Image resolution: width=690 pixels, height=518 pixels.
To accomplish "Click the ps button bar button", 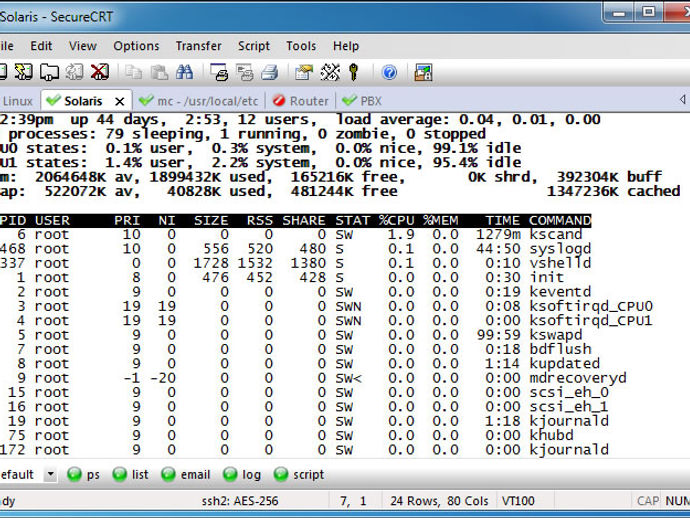I will click(x=84, y=474).
